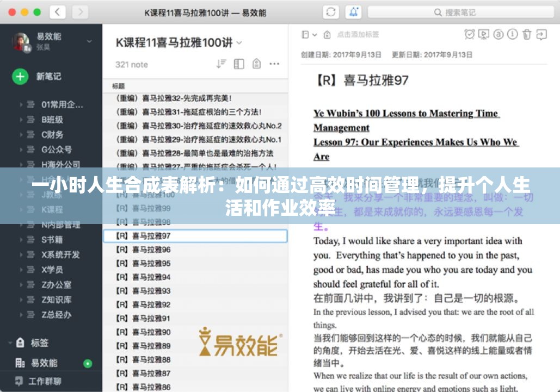
Task: Select the Z知识库 notebook
Action: point(56,300)
